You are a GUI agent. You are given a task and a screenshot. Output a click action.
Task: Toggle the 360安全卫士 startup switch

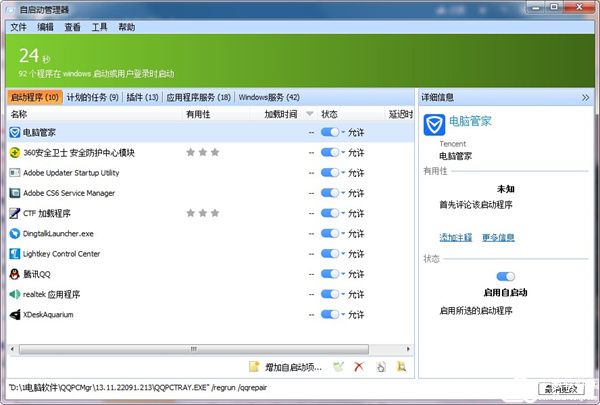click(x=330, y=152)
